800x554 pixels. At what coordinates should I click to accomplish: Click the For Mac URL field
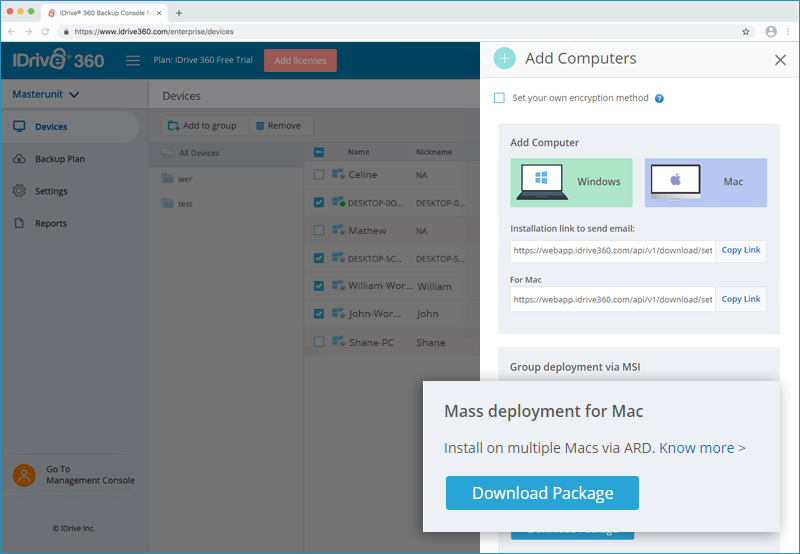click(x=613, y=299)
